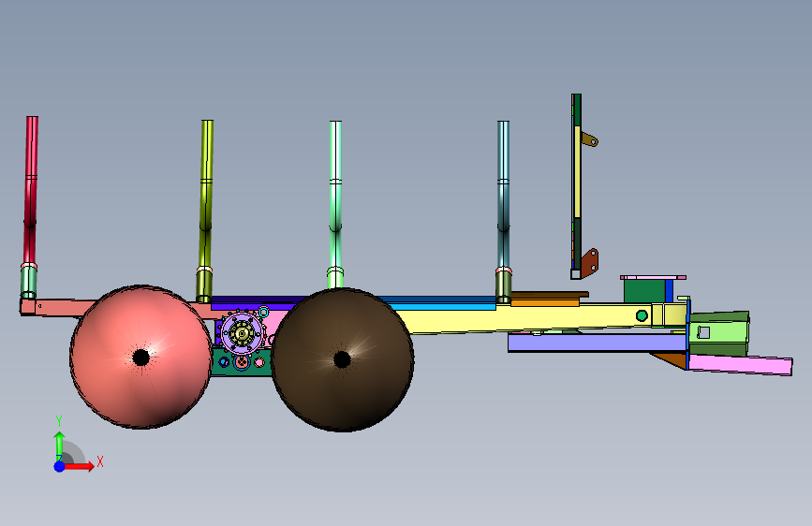The height and width of the screenshot is (526, 812).
Task: Select the brown lower bracket on the headboard
Action: click(589, 263)
